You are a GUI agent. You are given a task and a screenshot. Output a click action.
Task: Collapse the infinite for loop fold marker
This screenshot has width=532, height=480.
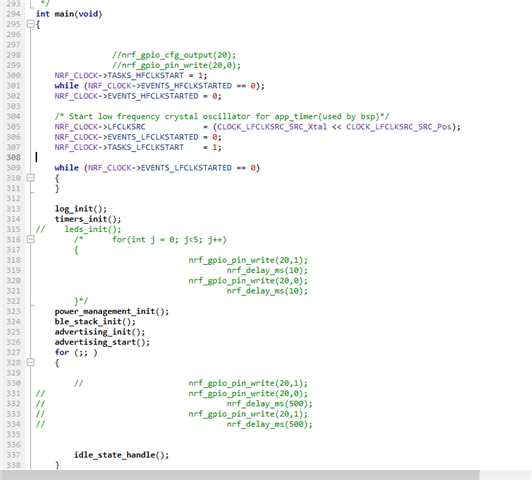coord(31,362)
